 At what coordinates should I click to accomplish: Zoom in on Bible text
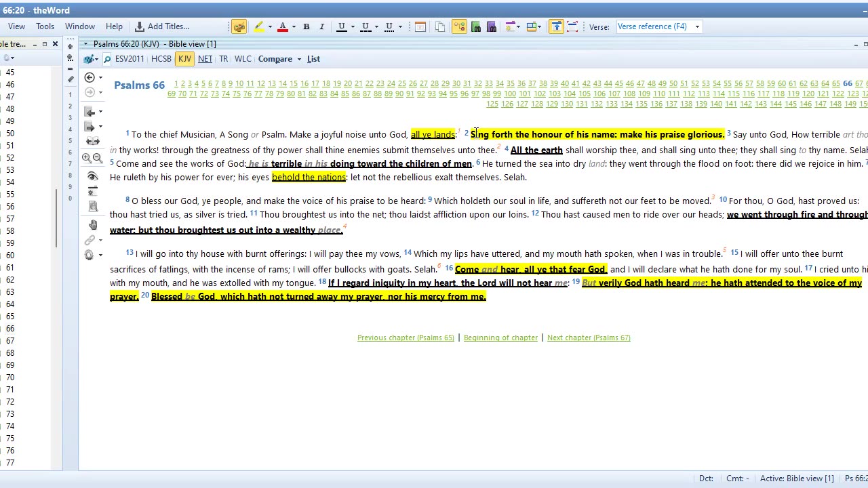87,158
